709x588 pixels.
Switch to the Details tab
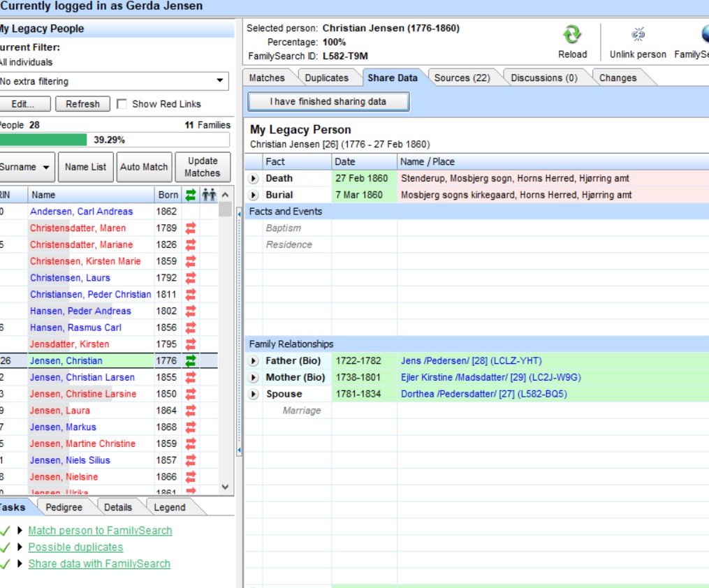(x=117, y=507)
